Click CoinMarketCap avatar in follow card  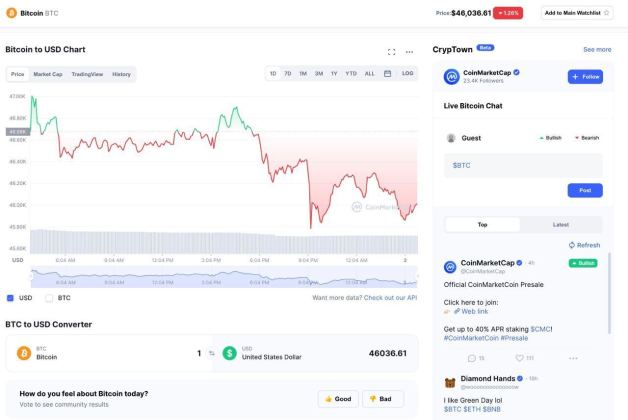click(x=451, y=76)
